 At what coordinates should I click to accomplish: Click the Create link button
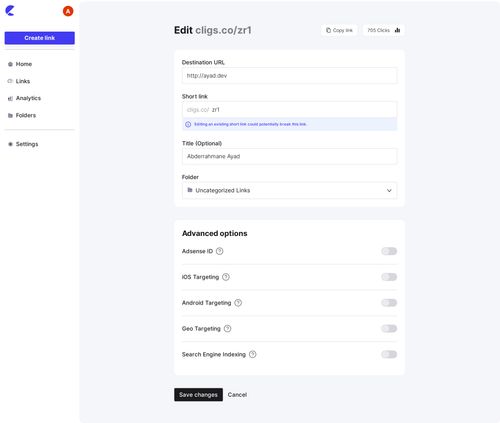click(x=40, y=38)
